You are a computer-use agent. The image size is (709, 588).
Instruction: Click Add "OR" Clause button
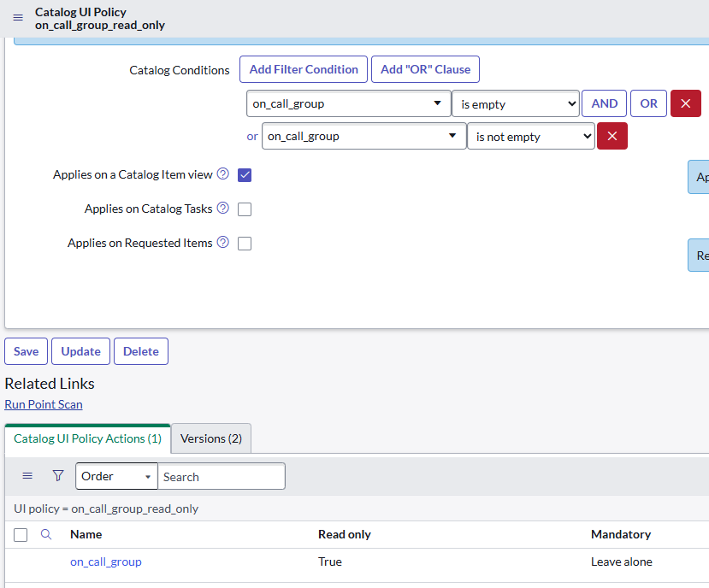426,69
